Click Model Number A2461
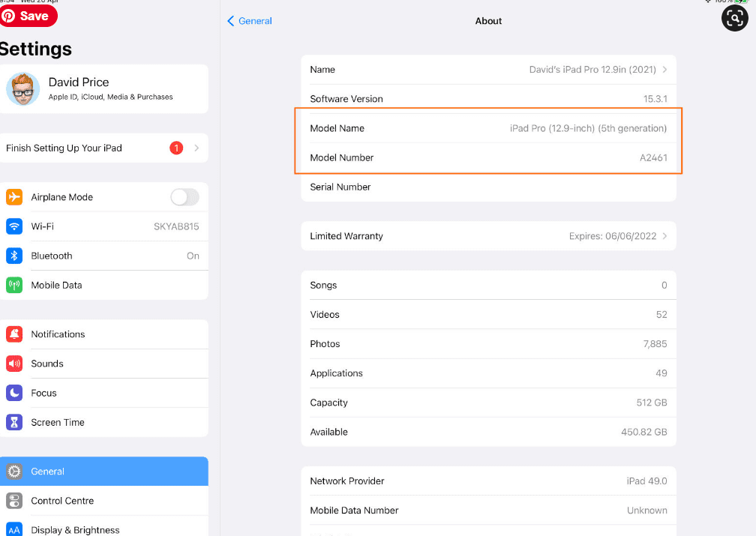This screenshot has width=756, height=536. click(x=653, y=157)
